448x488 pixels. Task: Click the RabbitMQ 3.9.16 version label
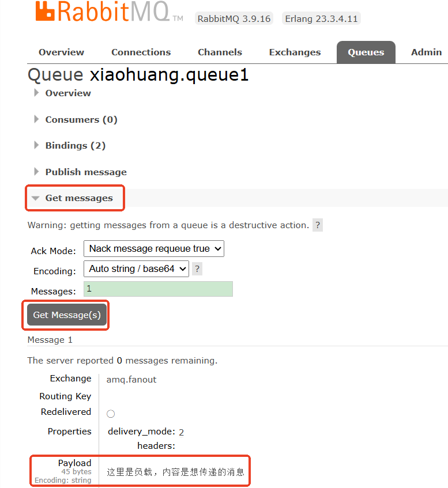(x=234, y=18)
